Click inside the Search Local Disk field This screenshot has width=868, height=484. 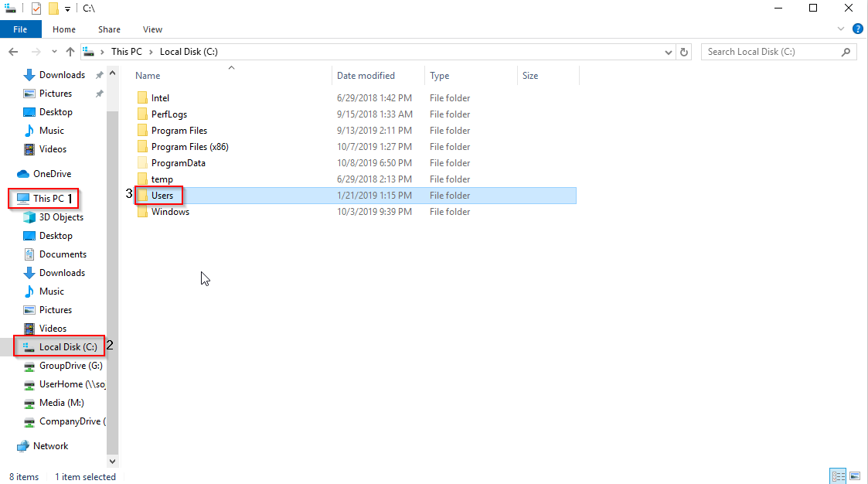click(x=773, y=52)
